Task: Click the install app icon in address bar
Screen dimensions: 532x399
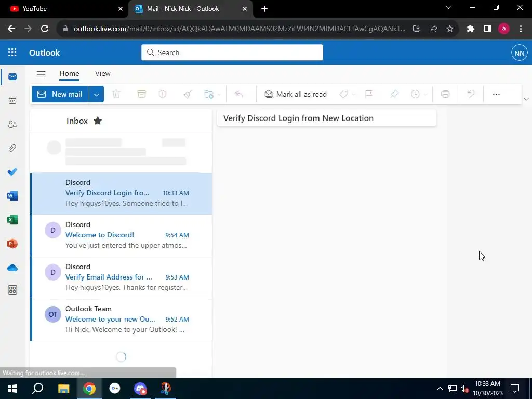Action: 417,29
